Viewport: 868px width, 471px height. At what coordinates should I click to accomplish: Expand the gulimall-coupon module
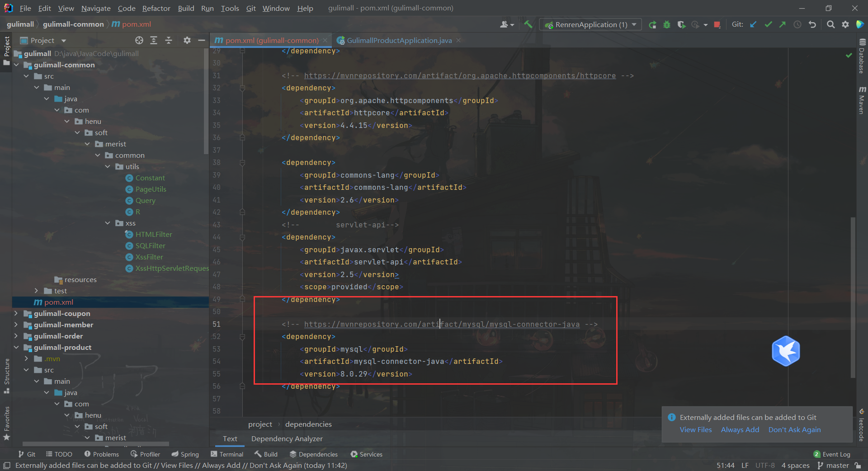click(x=17, y=313)
